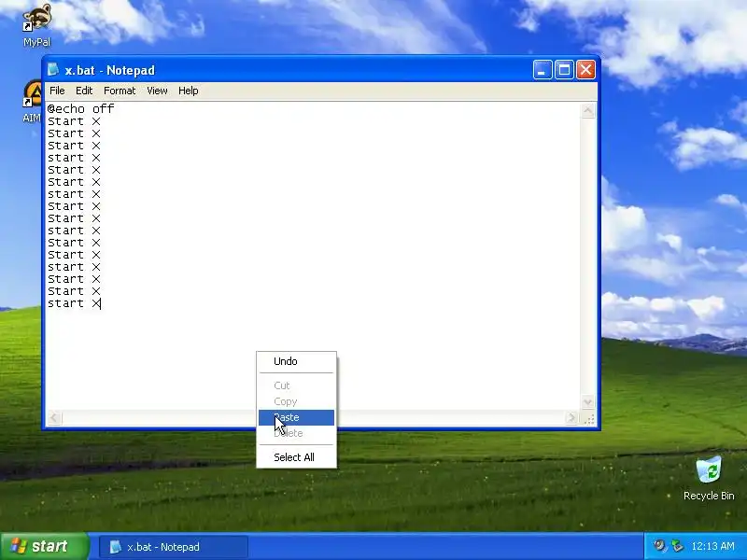Click the horizontal scrollbar right arrow
Image resolution: width=747 pixels, height=560 pixels.
tap(571, 418)
